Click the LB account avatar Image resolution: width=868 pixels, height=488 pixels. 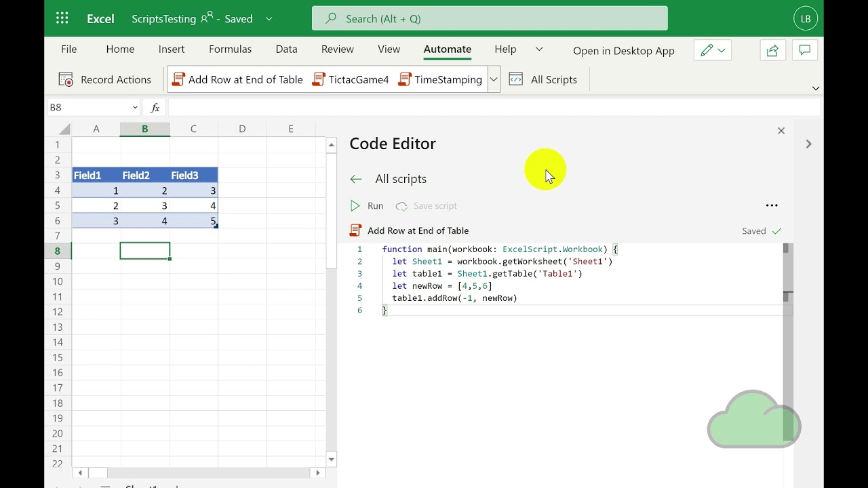806,18
